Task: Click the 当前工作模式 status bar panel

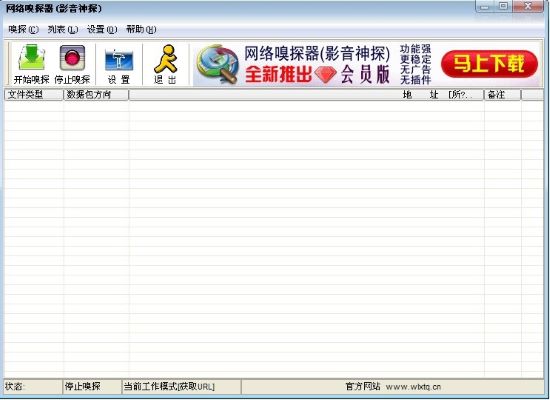Action: pos(181,387)
